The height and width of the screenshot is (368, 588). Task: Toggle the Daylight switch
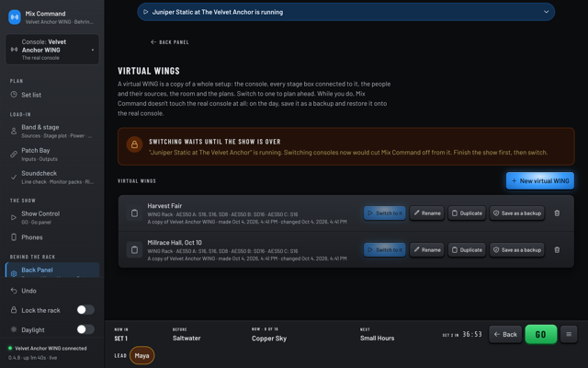(85, 329)
